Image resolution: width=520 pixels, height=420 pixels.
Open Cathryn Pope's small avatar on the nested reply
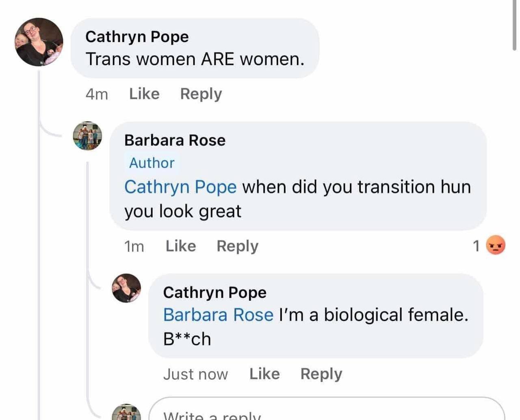pos(126,288)
